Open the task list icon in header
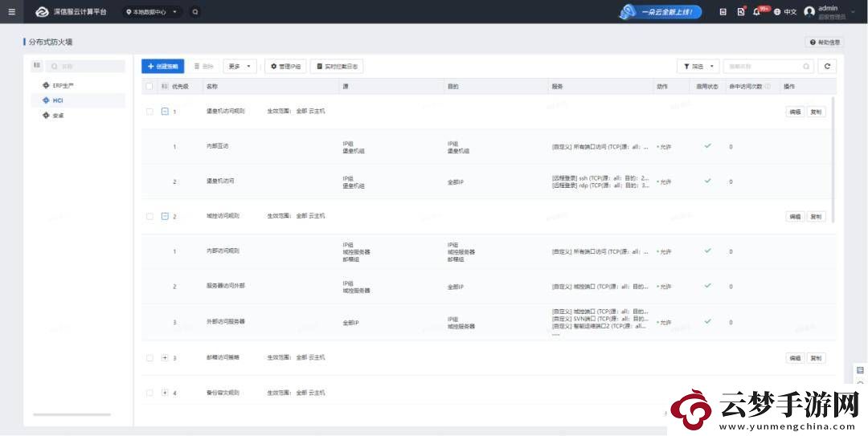868x436 pixels. coord(723,11)
